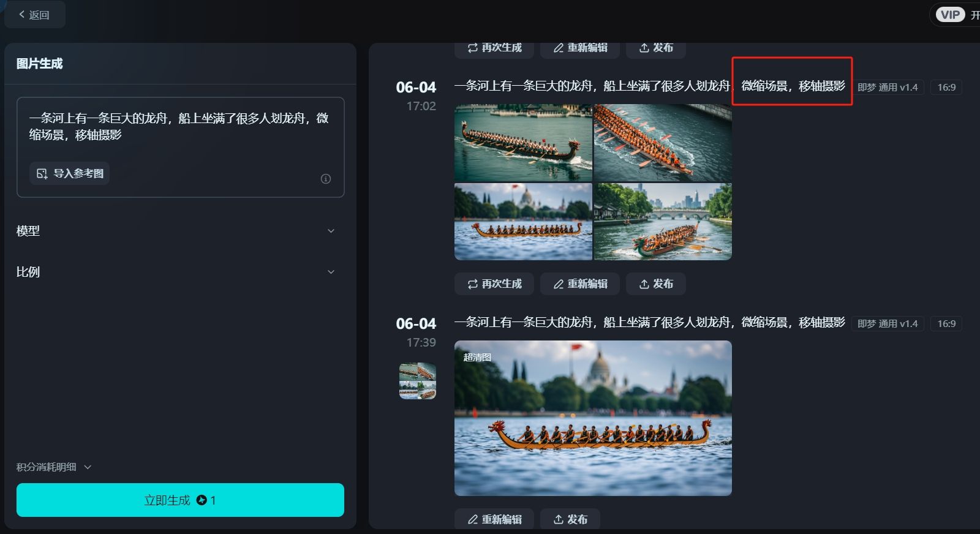Viewport: 980px width, 534px height.
Task: Import a reference image with 导入参考图
Action: click(x=70, y=173)
